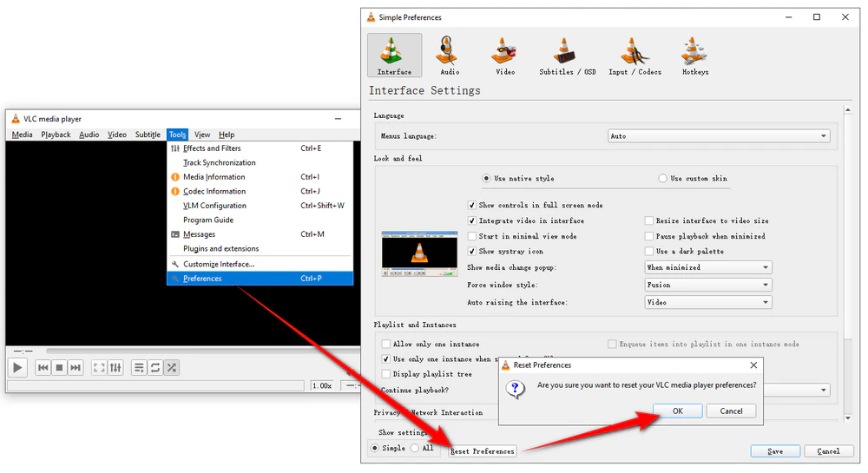Open the Help menu in VLC
868x473 pixels.
click(227, 135)
